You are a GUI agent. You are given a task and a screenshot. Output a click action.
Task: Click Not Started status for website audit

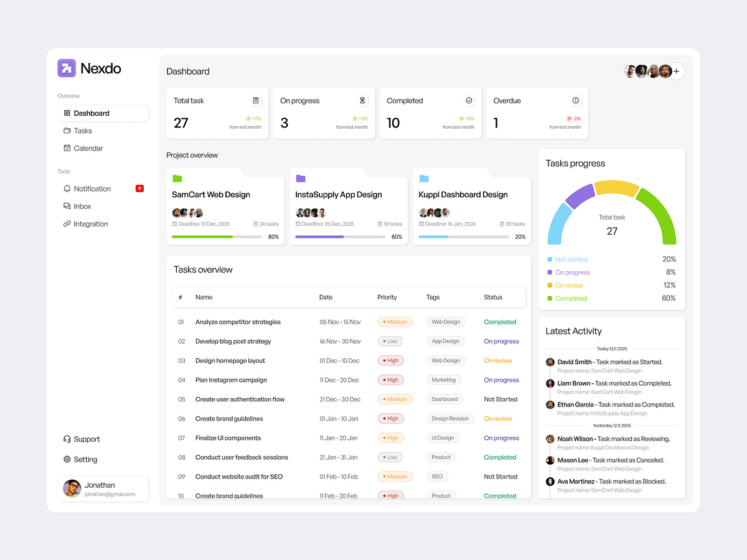(x=500, y=477)
